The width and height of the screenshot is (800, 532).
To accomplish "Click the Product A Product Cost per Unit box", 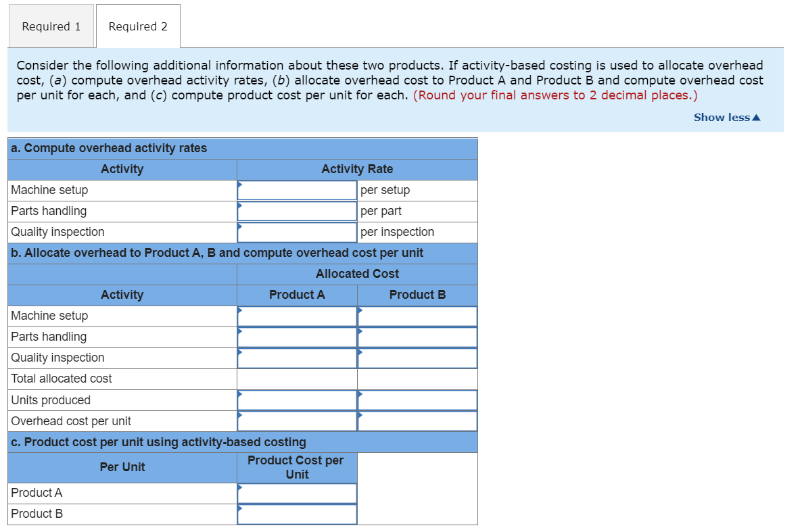I will (296, 493).
